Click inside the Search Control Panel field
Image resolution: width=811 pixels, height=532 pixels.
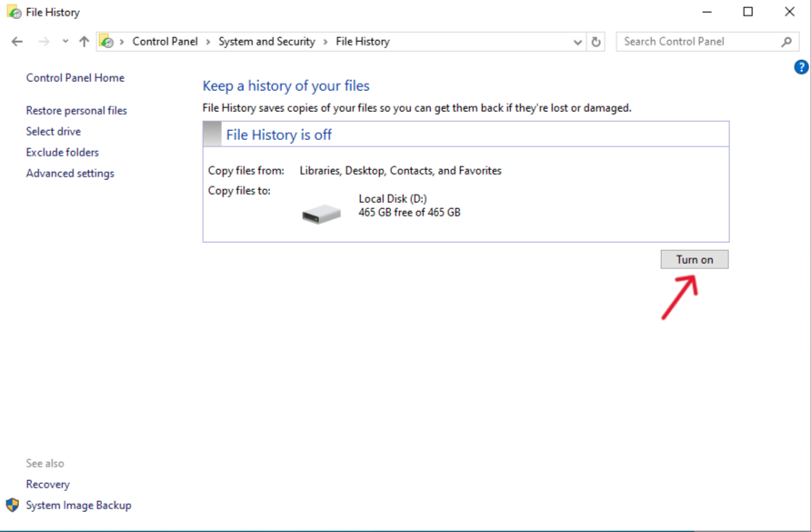(x=700, y=41)
